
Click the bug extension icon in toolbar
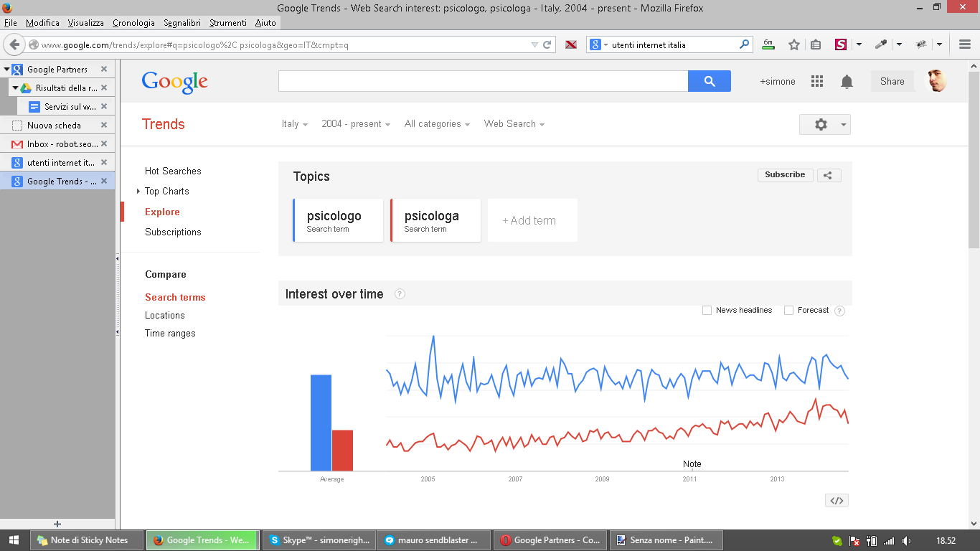pos(922,44)
